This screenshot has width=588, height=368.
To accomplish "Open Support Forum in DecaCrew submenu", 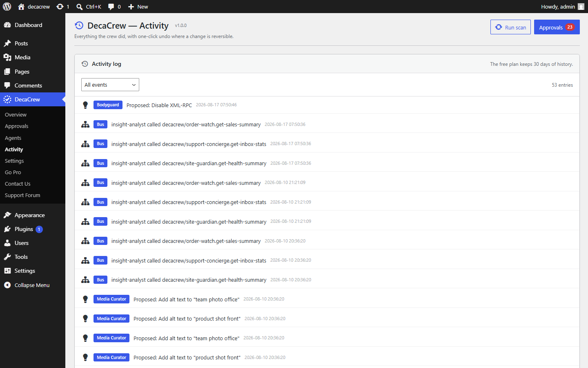I will (x=22, y=195).
